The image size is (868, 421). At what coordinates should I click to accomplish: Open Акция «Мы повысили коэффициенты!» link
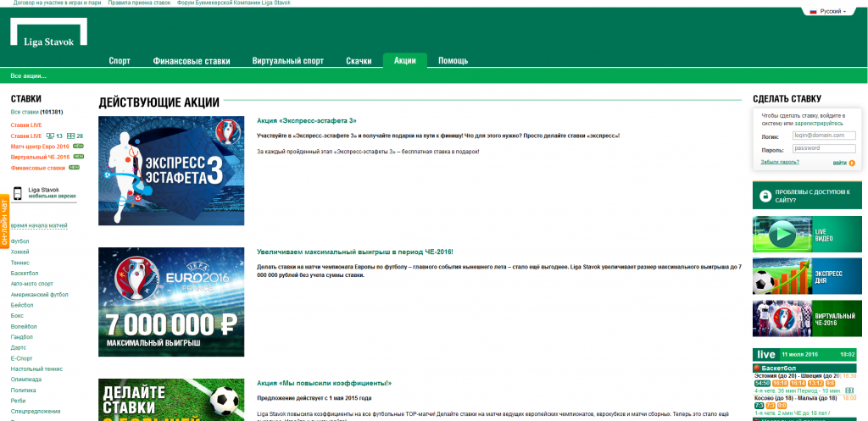[325, 383]
